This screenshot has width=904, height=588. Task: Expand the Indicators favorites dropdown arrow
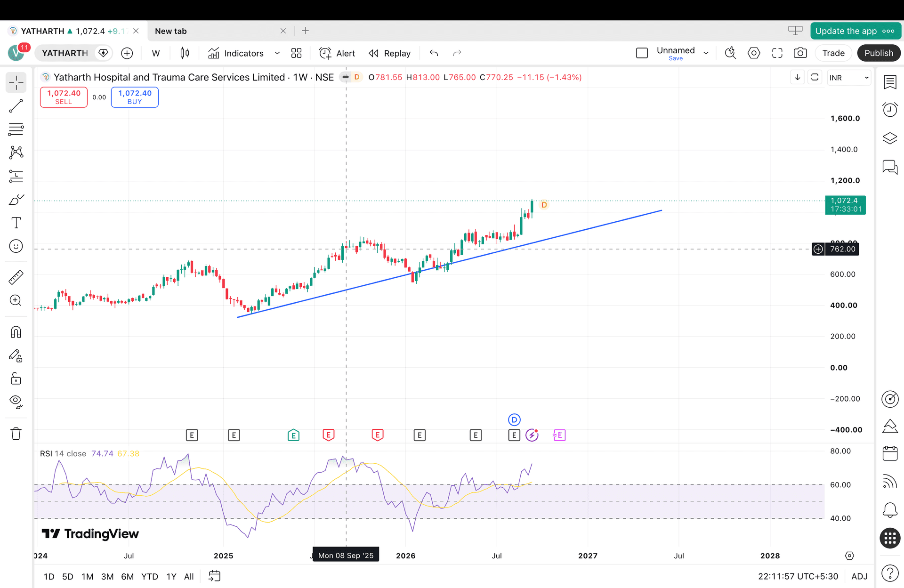pos(277,53)
